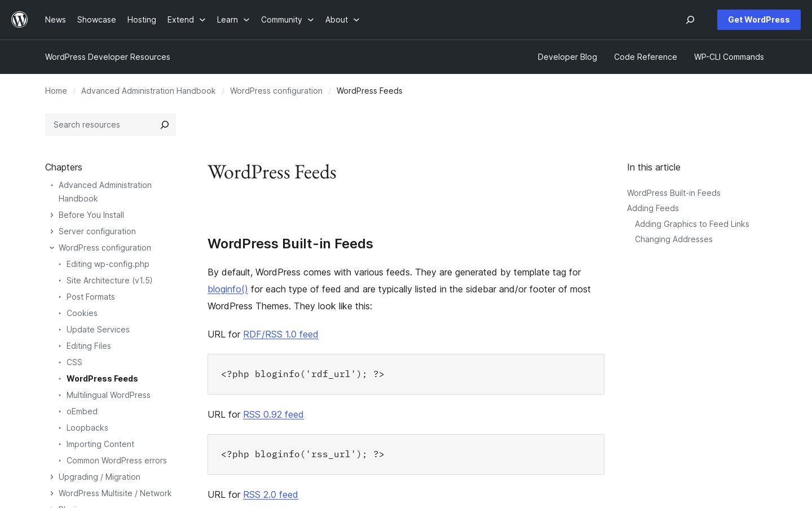Submit the search resources magnifier button

coord(165,125)
